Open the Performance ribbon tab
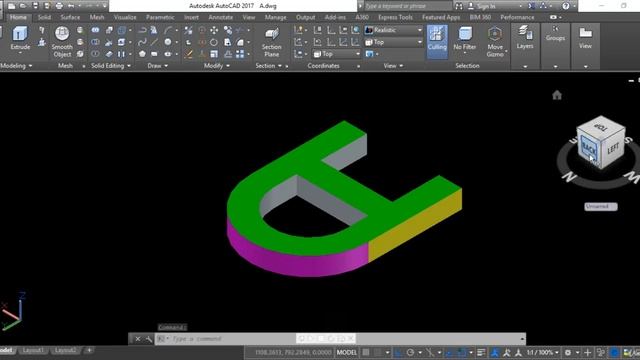 [x=517, y=17]
